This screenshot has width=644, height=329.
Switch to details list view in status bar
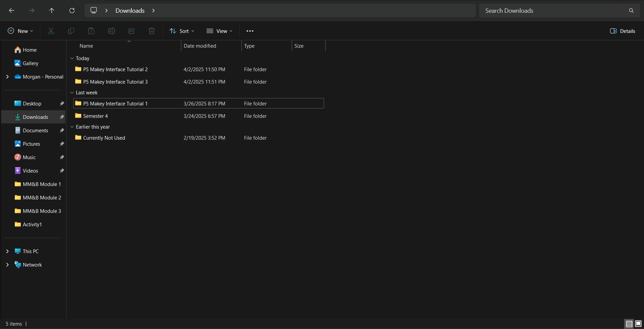629,324
